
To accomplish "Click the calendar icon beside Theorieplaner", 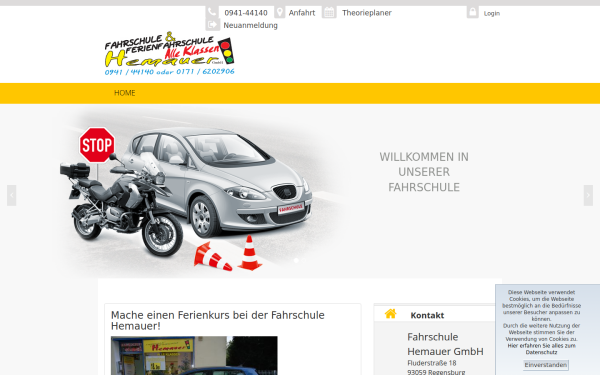I will tap(329, 12).
